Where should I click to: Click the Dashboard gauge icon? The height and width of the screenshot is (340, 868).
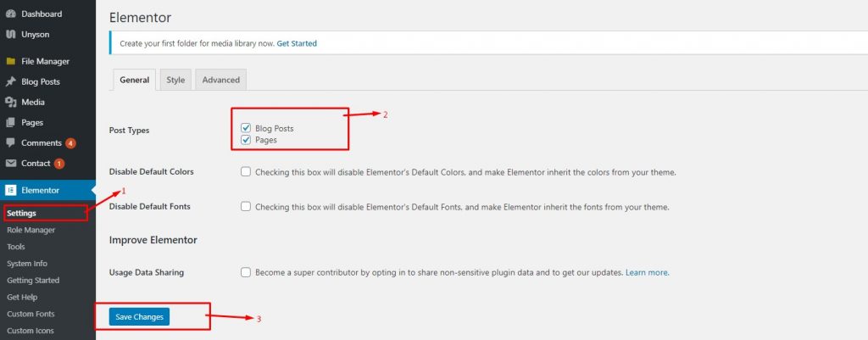point(10,14)
